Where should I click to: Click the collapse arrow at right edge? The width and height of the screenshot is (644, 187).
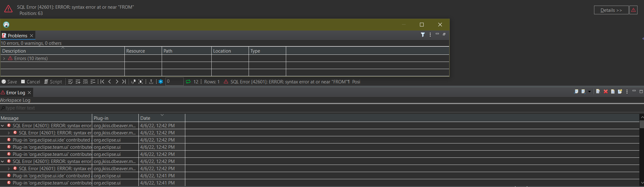point(642,39)
